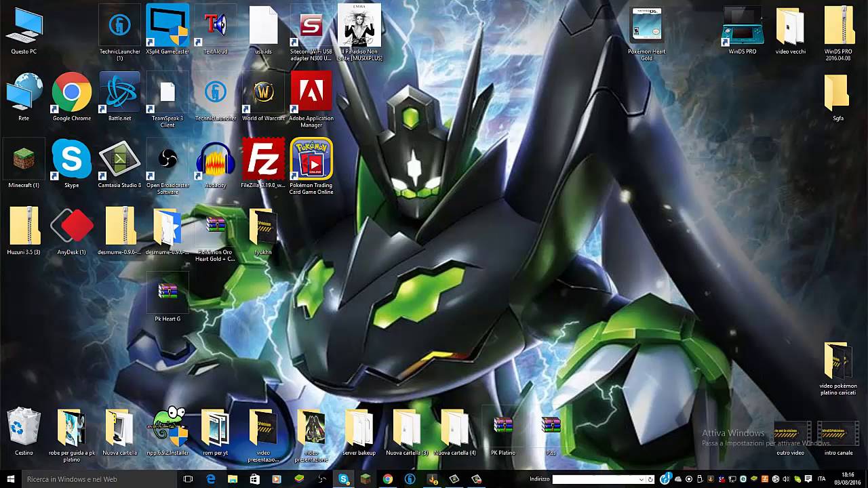This screenshot has width=868, height=488.
Task: Open the robe per guida a pk platino folder
Action: point(72,434)
